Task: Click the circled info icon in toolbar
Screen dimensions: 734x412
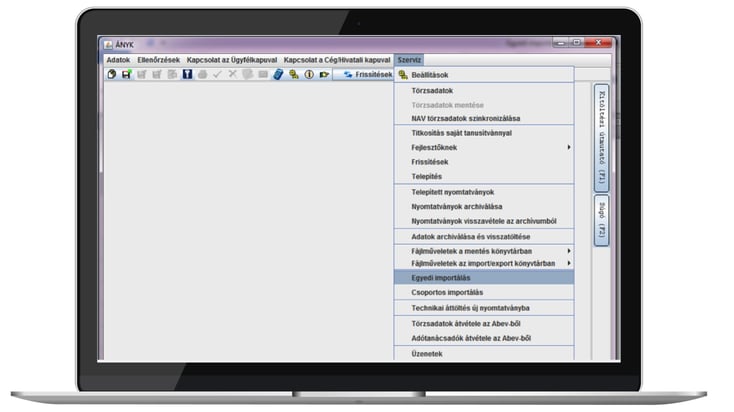Action: [x=309, y=74]
